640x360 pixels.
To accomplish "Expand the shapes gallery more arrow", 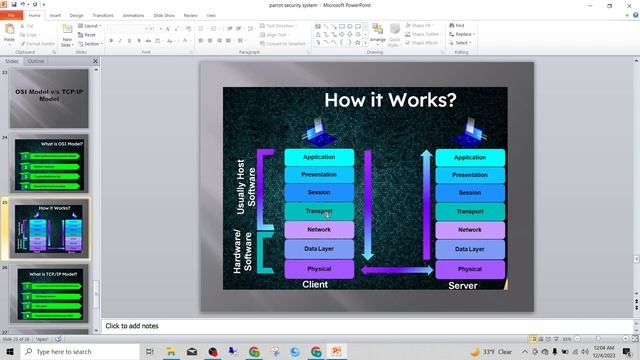I will click(x=365, y=42).
